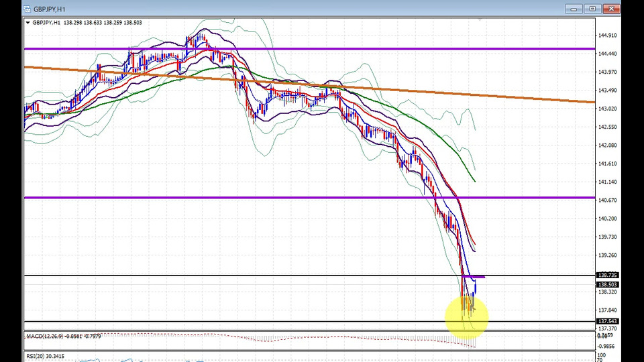Click the 141.140 price scale value

pyautogui.click(x=608, y=182)
